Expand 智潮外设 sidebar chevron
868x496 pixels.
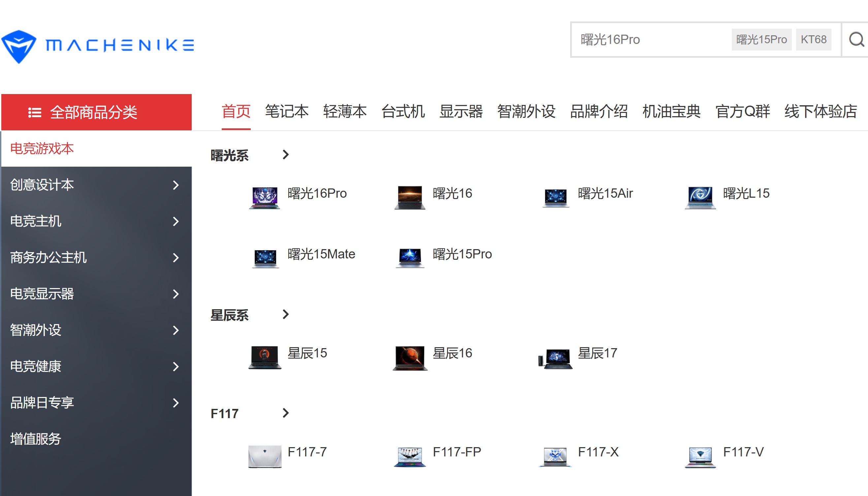176,330
